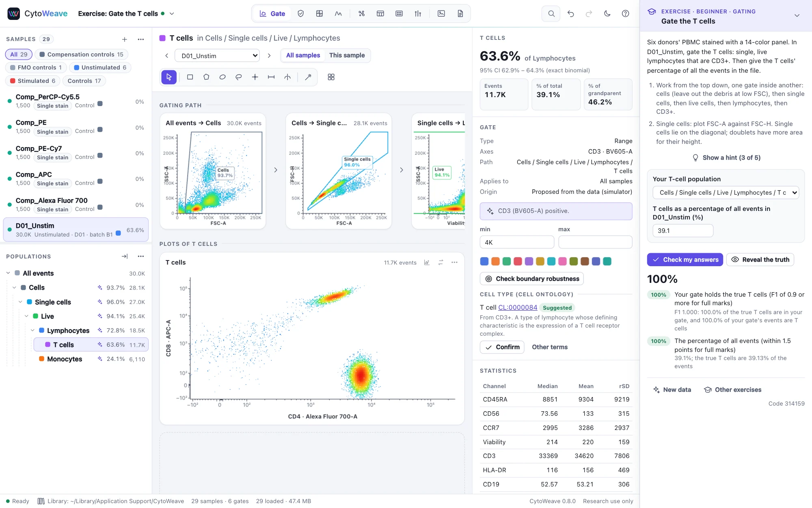Open the Populations panel more options menu
The width and height of the screenshot is (812, 508).
pos(141,256)
